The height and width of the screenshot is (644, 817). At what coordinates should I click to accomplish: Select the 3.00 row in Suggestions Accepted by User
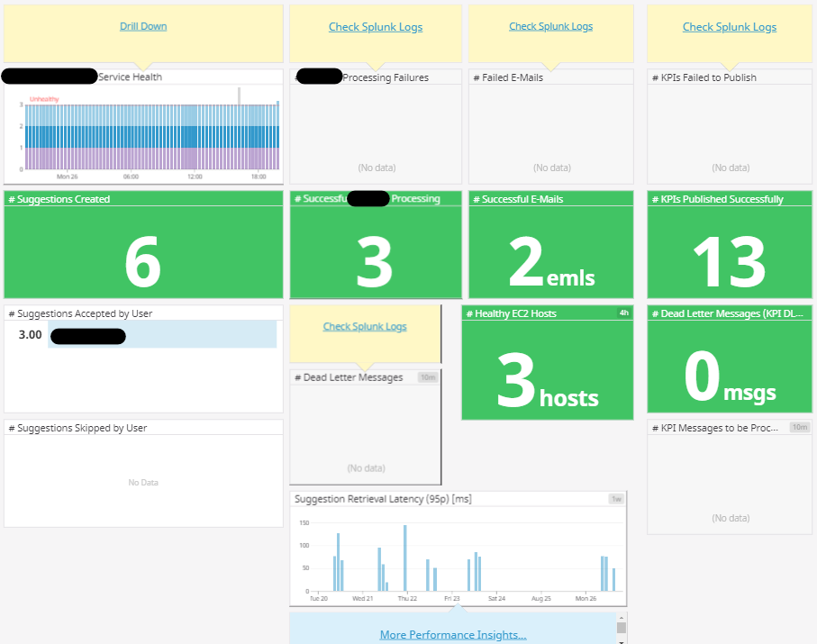pyautogui.click(x=142, y=335)
